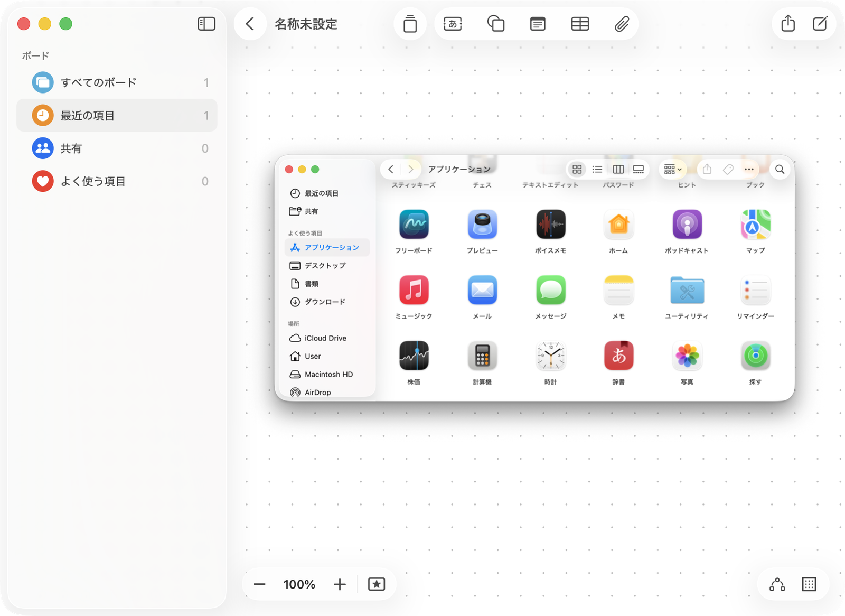Switch Finder to column view
This screenshot has height=616, width=845.
tap(618, 169)
